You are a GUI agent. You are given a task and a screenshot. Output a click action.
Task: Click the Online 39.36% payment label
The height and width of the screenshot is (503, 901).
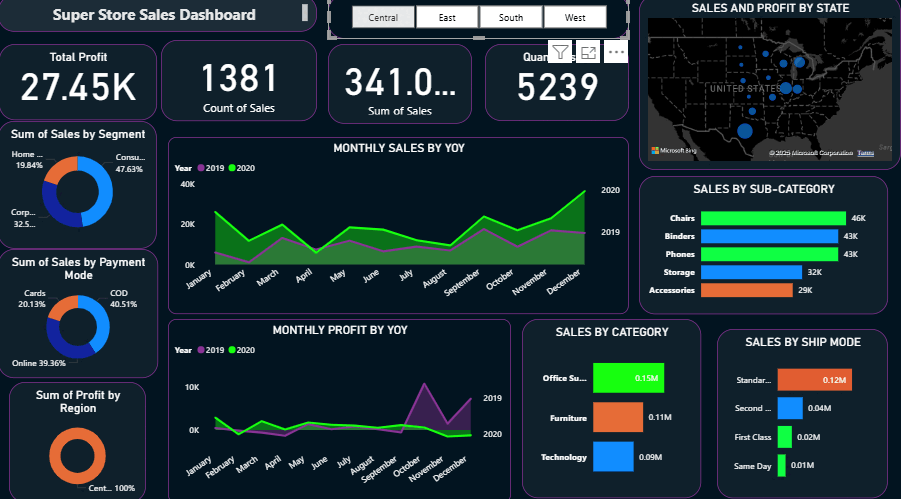coord(39,363)
